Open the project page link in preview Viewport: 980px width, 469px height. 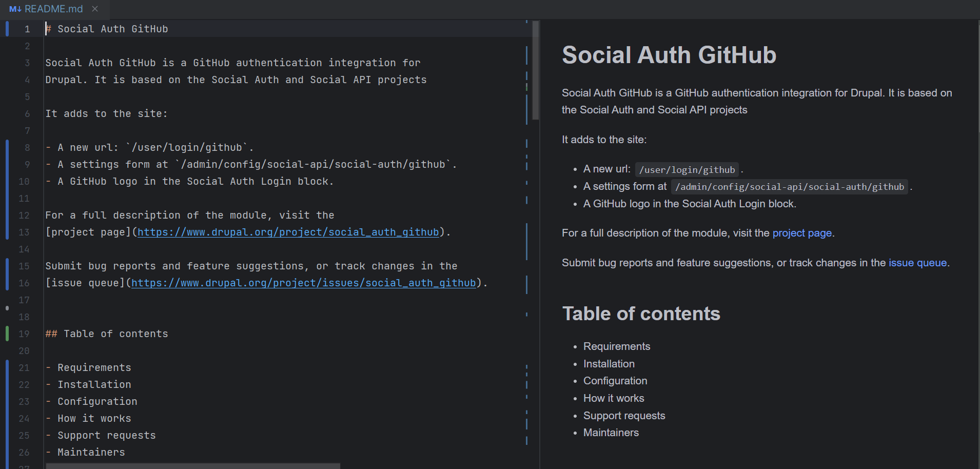801,233
